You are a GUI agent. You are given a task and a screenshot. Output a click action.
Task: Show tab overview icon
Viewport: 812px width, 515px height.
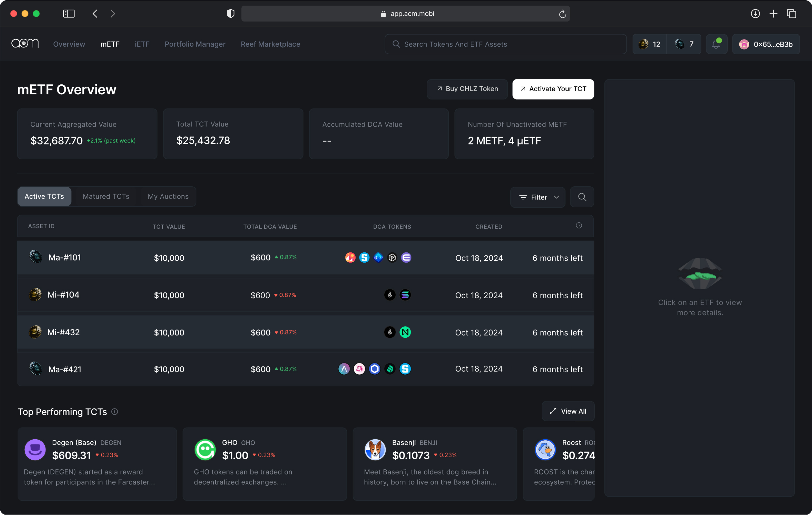pos(791,13)
